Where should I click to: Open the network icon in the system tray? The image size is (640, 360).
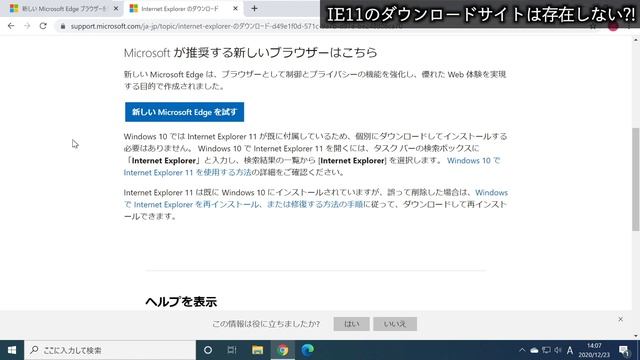click(546, 350)
